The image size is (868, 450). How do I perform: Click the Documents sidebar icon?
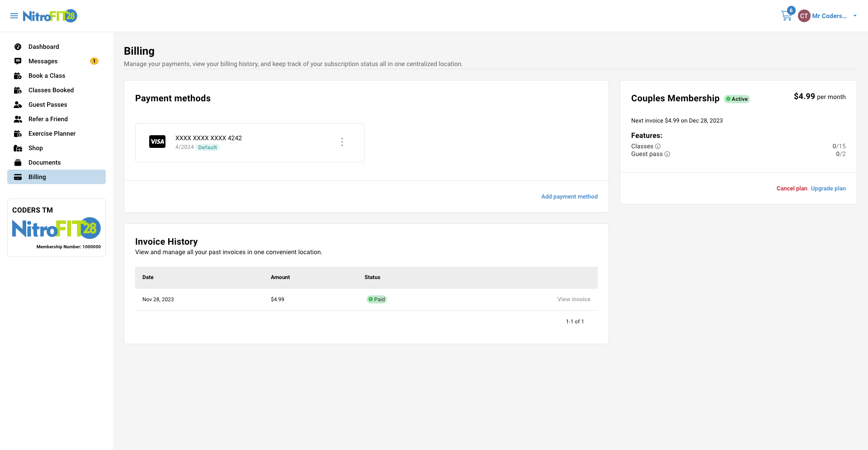coord(18,162)
